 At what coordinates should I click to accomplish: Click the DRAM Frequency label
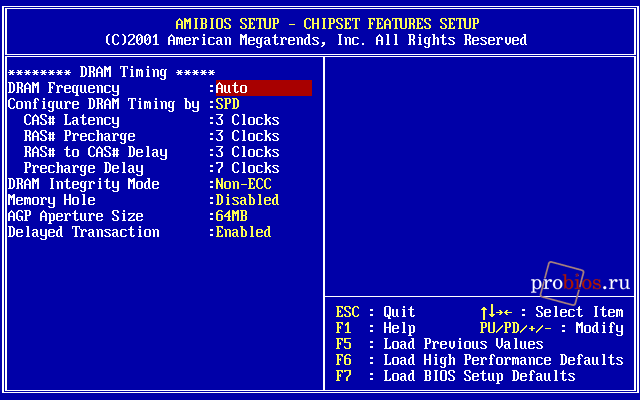(64, 89)
